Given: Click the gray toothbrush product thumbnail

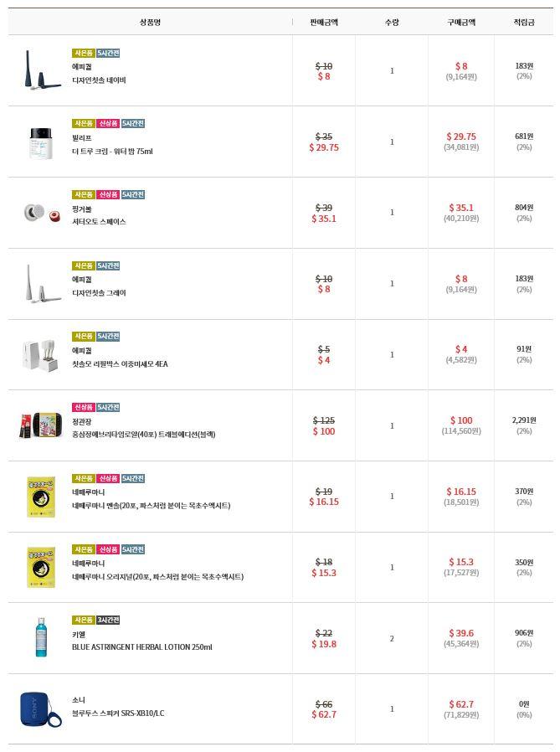Looking at the screenshot, I should pos(41,284).
